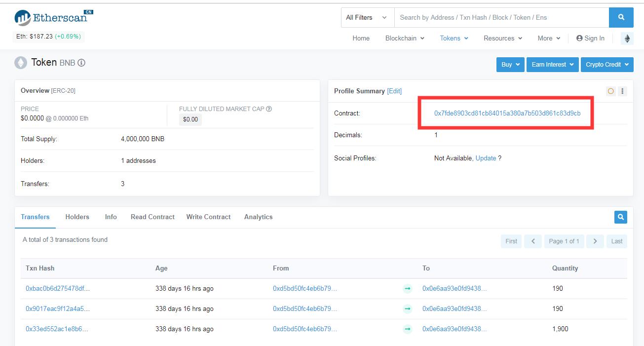
Task: Click the Ethereum diamond network icon
Action: coord(627,38)
